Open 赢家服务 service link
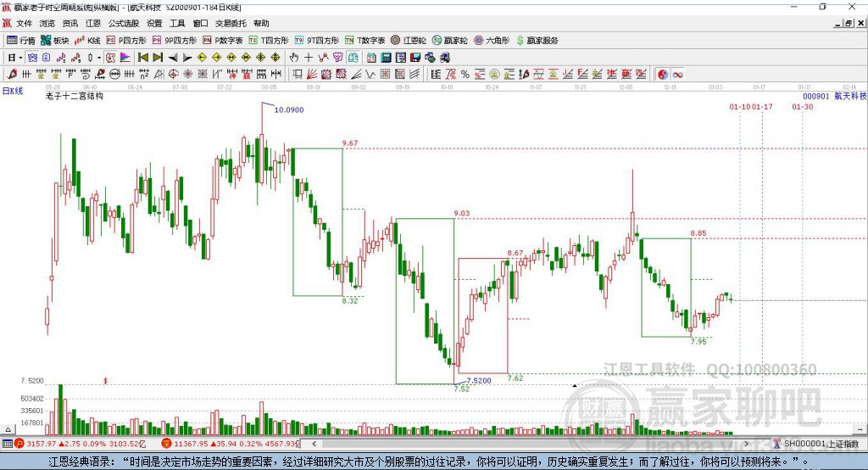The image size is (868, 470). pyautogui.click(x=537, y=41)
